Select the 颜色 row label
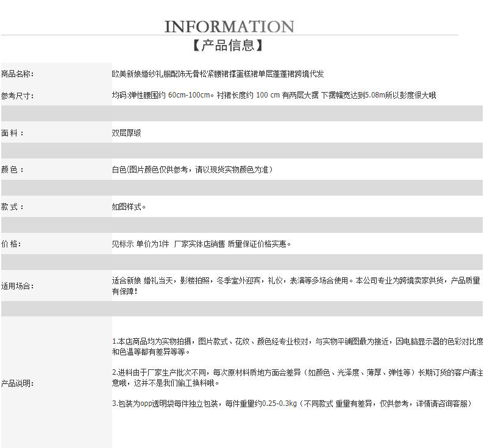The height and width of the screenshot is (448, 484). pyautogui.click(x=13, y=170)
